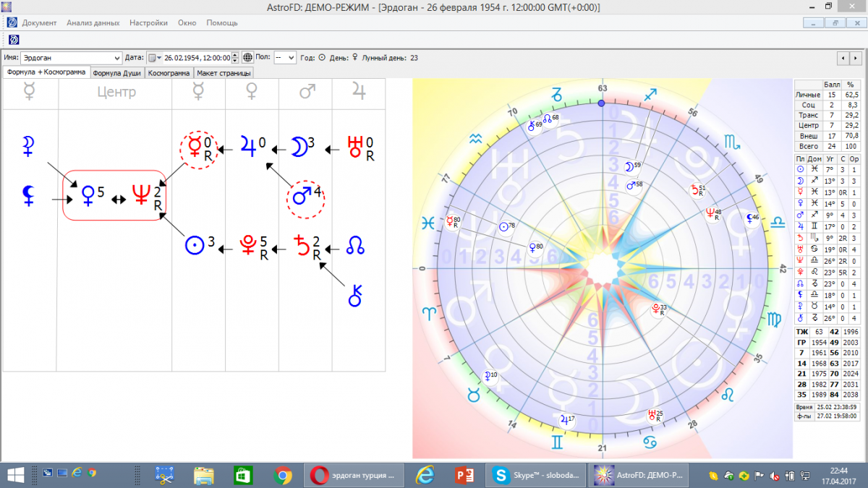
Task: Click the Neptune symbol in formula center
Action: point(140,194)
